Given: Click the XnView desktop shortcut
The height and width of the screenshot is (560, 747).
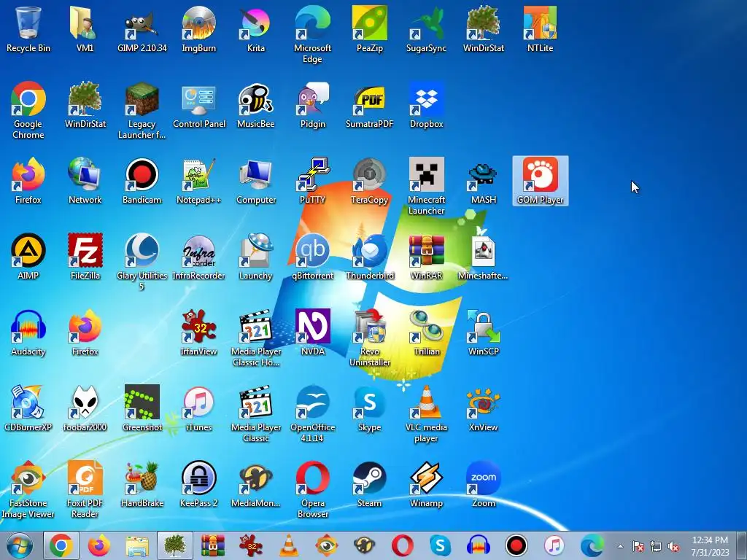Looking at the screenshot, I should pyautogui.click(x=484, y=408).
